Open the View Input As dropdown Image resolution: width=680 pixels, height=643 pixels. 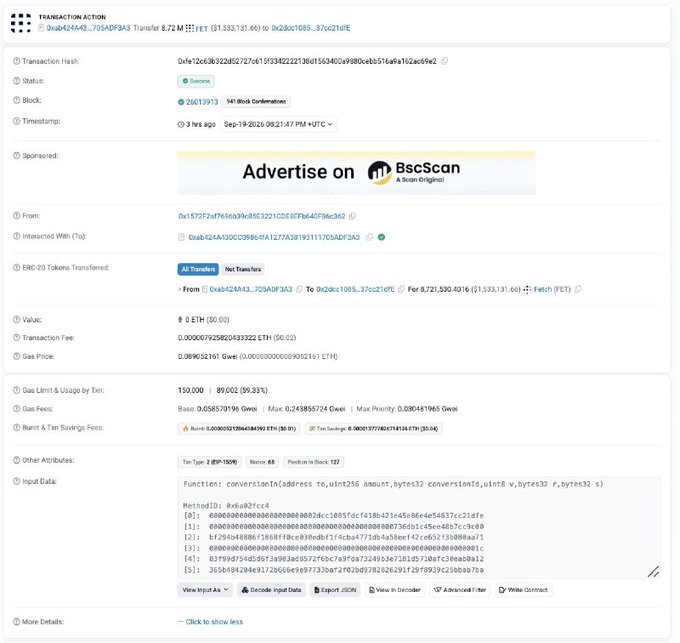[x=205, y=590]
